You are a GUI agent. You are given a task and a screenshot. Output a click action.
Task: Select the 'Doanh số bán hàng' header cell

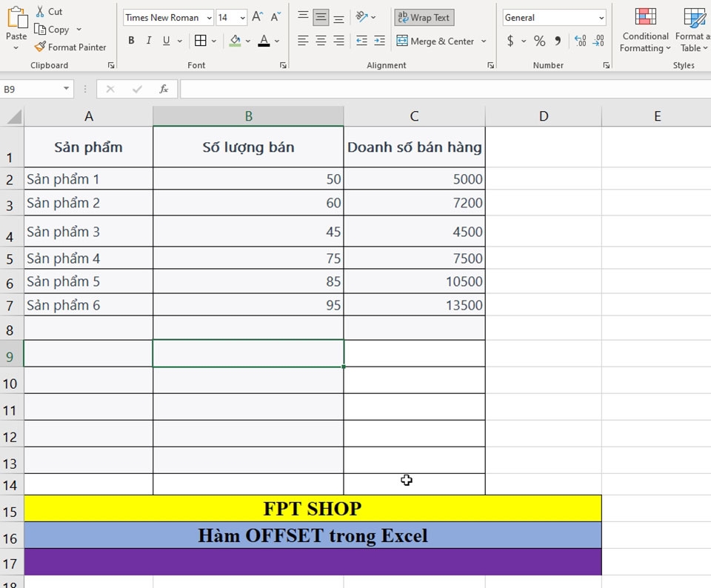414,147
